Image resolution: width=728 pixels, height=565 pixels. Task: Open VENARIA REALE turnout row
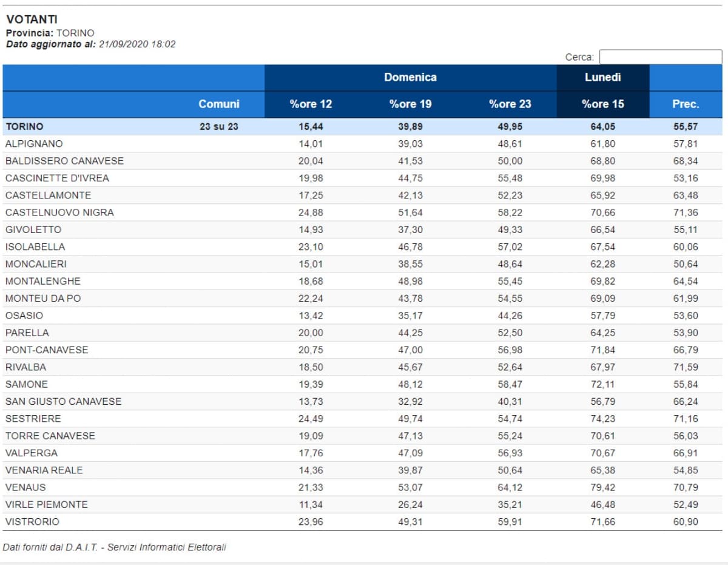[44, 470]
